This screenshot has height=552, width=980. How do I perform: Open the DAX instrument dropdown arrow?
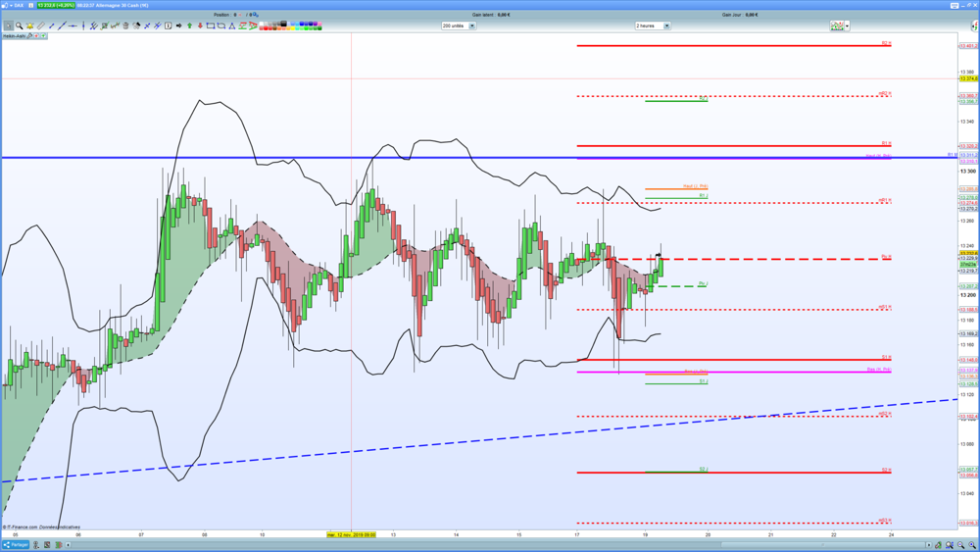pyautogui.click(x=11, y=6)
